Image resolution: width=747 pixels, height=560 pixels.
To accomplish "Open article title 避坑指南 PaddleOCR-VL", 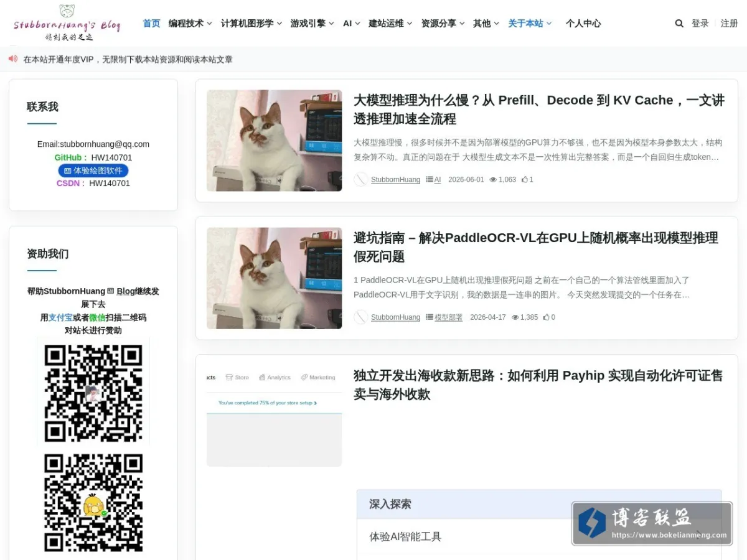I will (536, 247).
